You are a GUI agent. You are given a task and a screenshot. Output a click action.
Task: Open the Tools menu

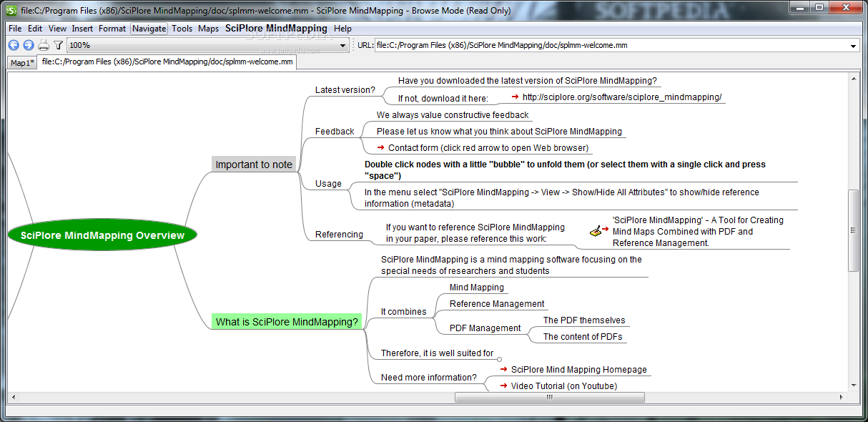point(182,29)
